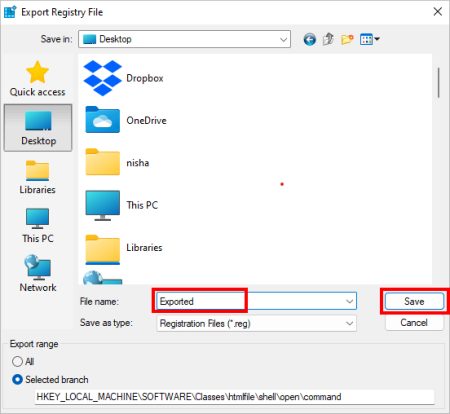Image resolution: width=450 pixels, height=414 pixels.
Task: Expand the Save in Desktop dropdown
Action: (x=184, y=39)
